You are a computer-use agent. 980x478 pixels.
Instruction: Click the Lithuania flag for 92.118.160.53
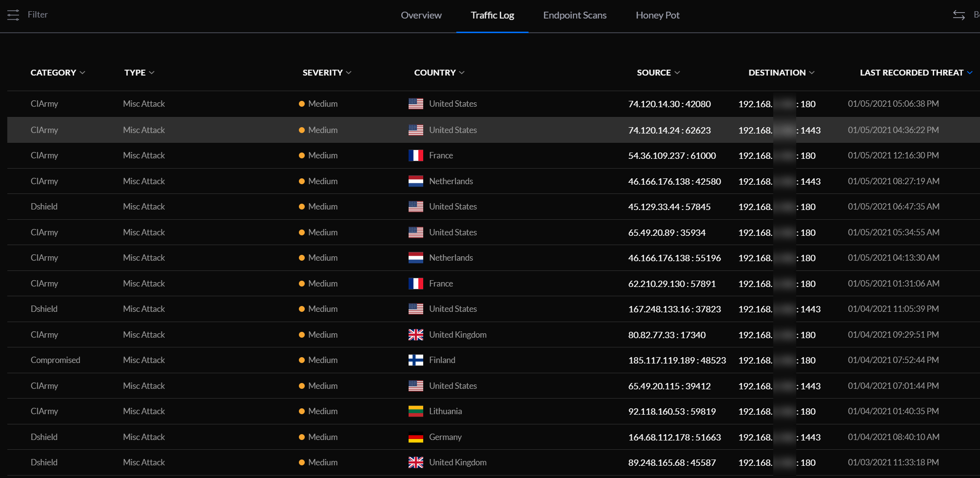pos(415,411)
